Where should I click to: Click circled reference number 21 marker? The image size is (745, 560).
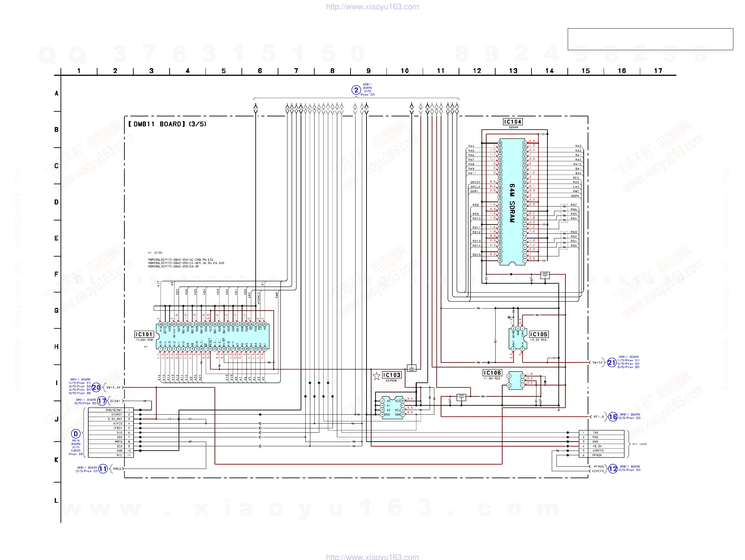tap(612, 362)
